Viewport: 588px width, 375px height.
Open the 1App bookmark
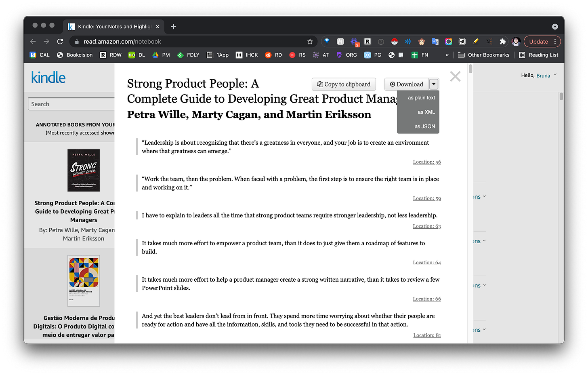tap(218, 55)
